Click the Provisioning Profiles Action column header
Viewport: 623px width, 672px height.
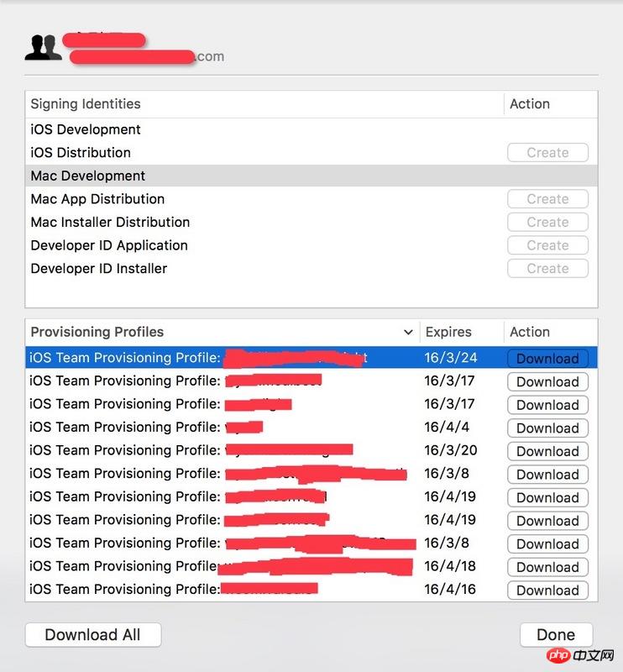(530, 332)
